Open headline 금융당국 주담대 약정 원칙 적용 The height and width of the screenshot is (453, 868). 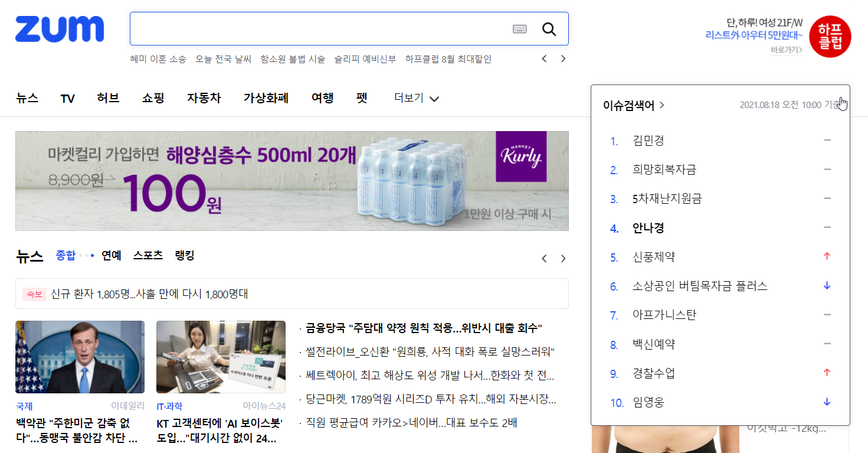click(424, 328)
